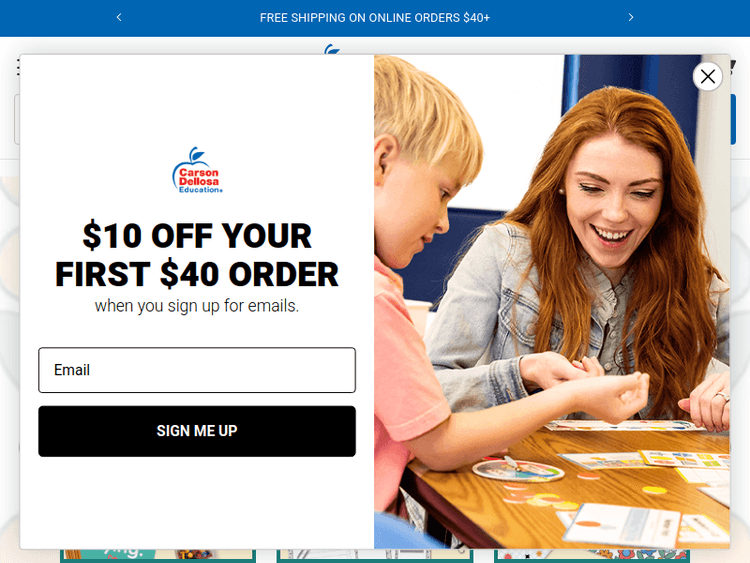This screenshot has width=750, height=563.
Task: Focus the site search box behind popup's left edge
Action: point(17,119)
